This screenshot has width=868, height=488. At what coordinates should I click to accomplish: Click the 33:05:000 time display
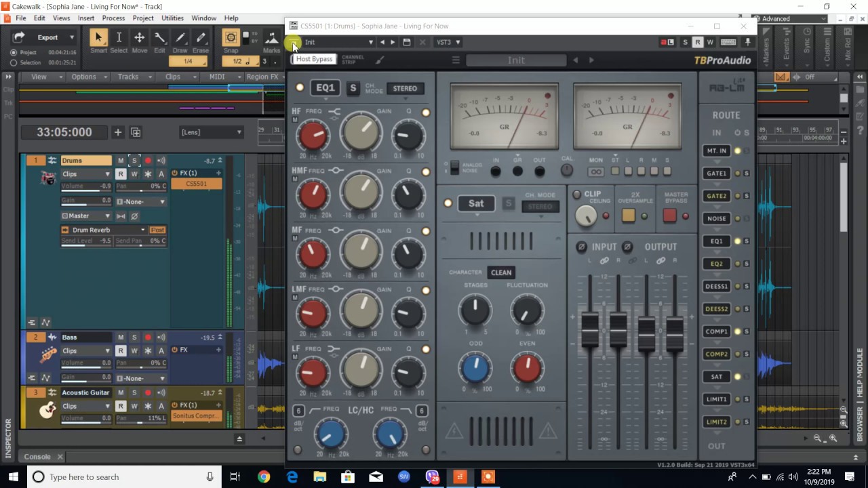(x=64, y=132)
